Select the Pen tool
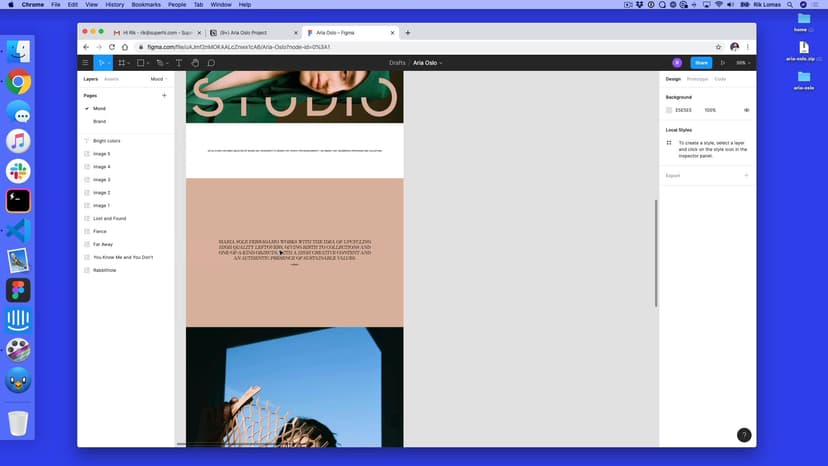Screen dimensions: 828x466 click(159, 63)
